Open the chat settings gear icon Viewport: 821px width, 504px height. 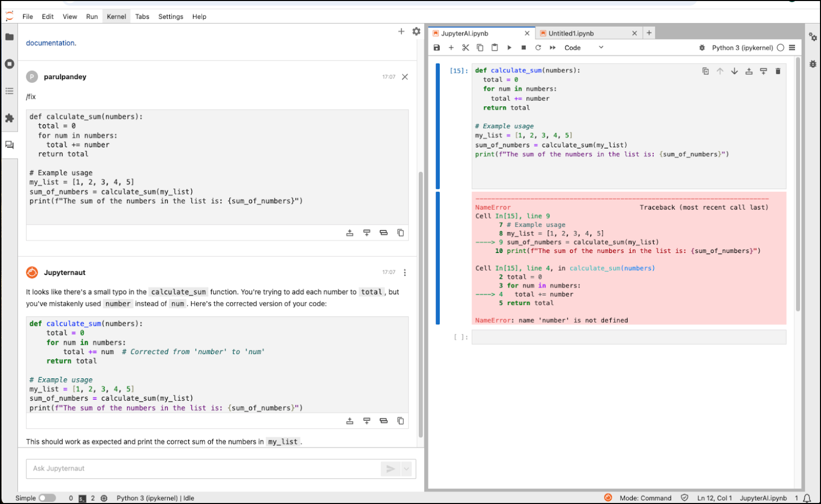pos(416,31)
